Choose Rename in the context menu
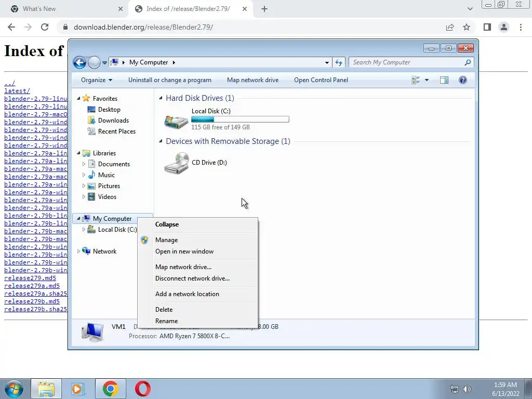Image resolution: width=532 pixels, height=399 pixels. pyautogui.click(x=197, y=321)
